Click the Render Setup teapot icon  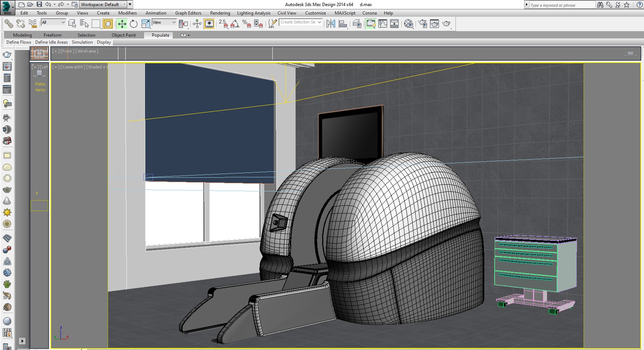point(423,24)
